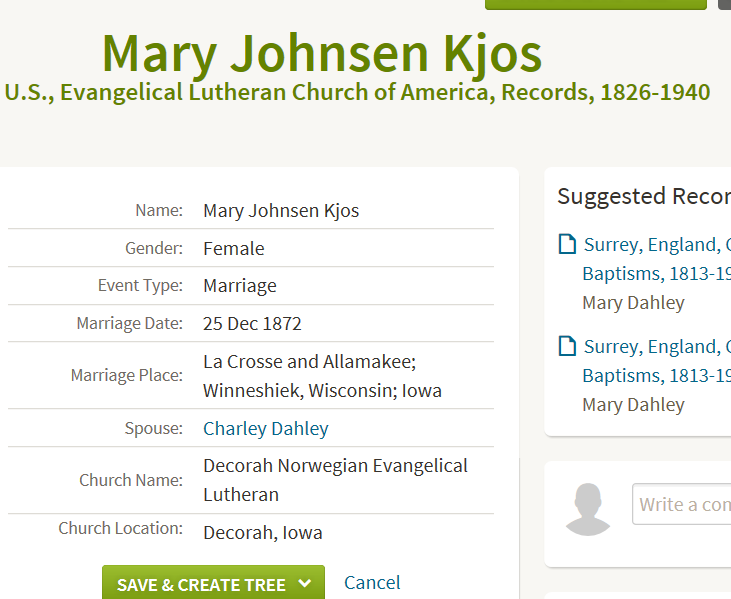Viewport: 731px width, 599px height.
Task: Click the green button at top edge
Action: click(596, 4)
